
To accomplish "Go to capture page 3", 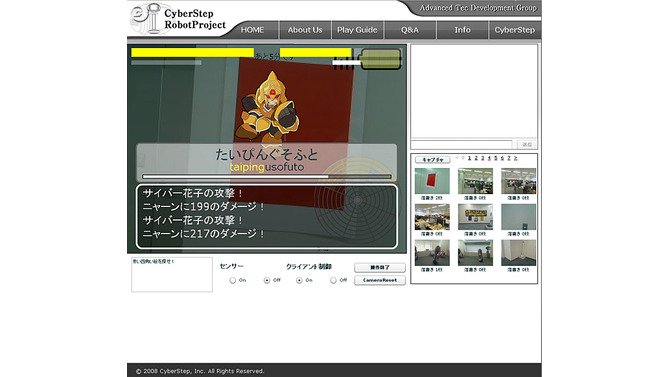I will point(483,158).
